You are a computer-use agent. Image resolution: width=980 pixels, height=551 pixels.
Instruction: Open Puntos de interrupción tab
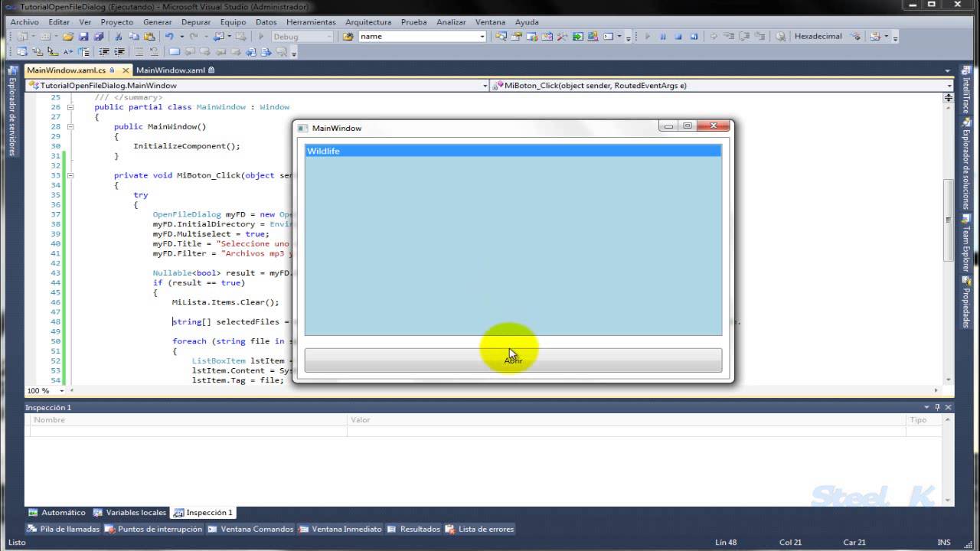coord(154,529)
